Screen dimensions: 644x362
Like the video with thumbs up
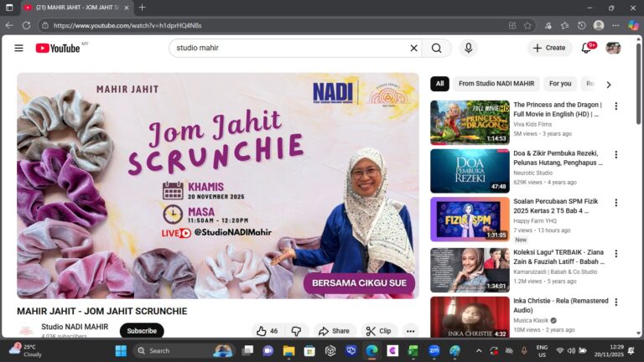(267, 331)
